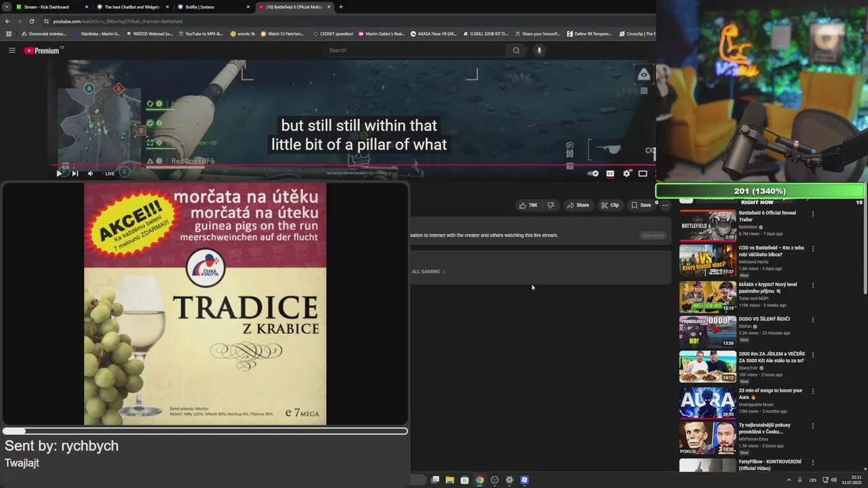Viewport: 868px width, 488px height.
Task: Open the YouTube hamburger guide menu
Action: coord(12,50)
